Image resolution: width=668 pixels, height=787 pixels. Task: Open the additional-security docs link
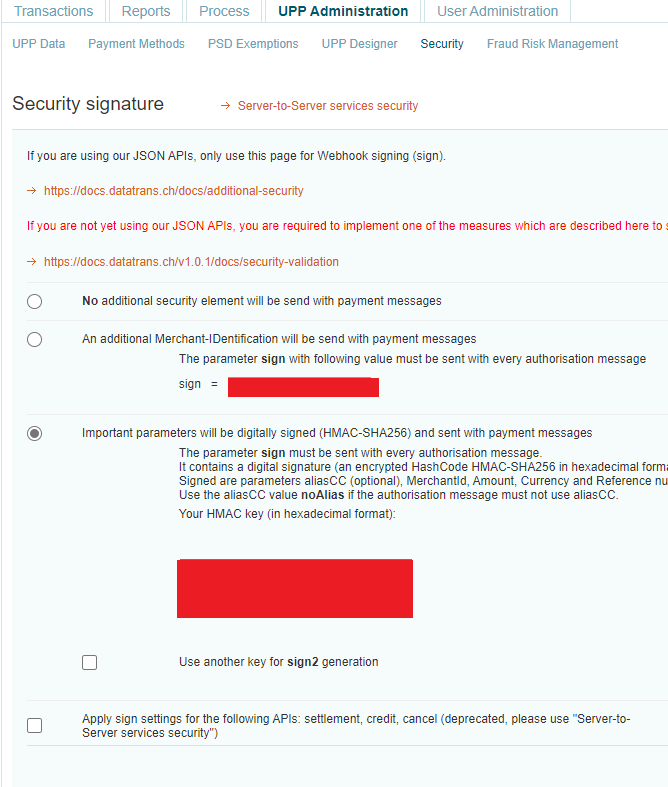click(x=173, y=191)
